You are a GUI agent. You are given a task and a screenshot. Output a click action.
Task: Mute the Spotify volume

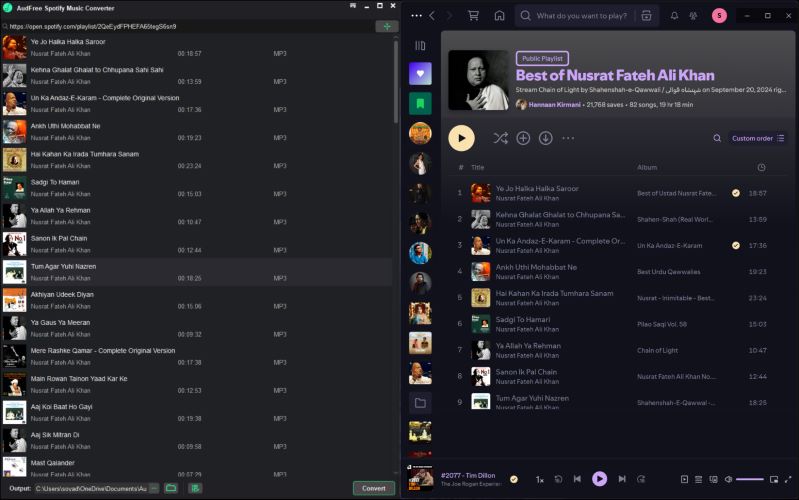pos(729,479)
